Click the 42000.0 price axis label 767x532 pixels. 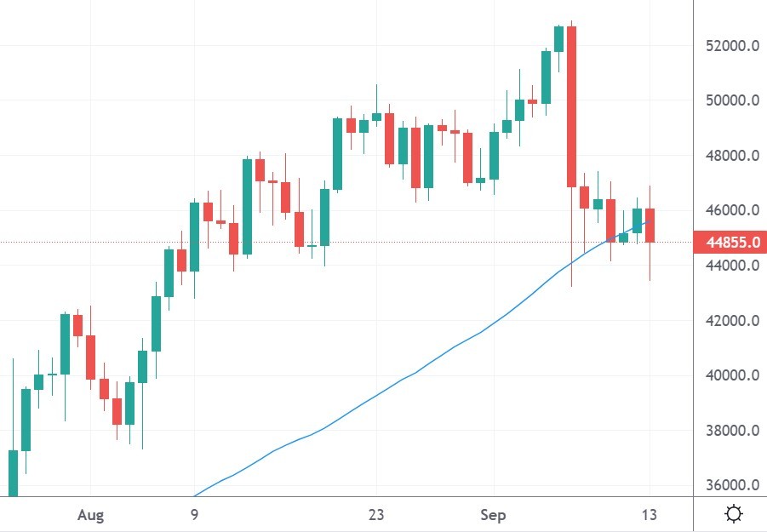tap(730, 321)
